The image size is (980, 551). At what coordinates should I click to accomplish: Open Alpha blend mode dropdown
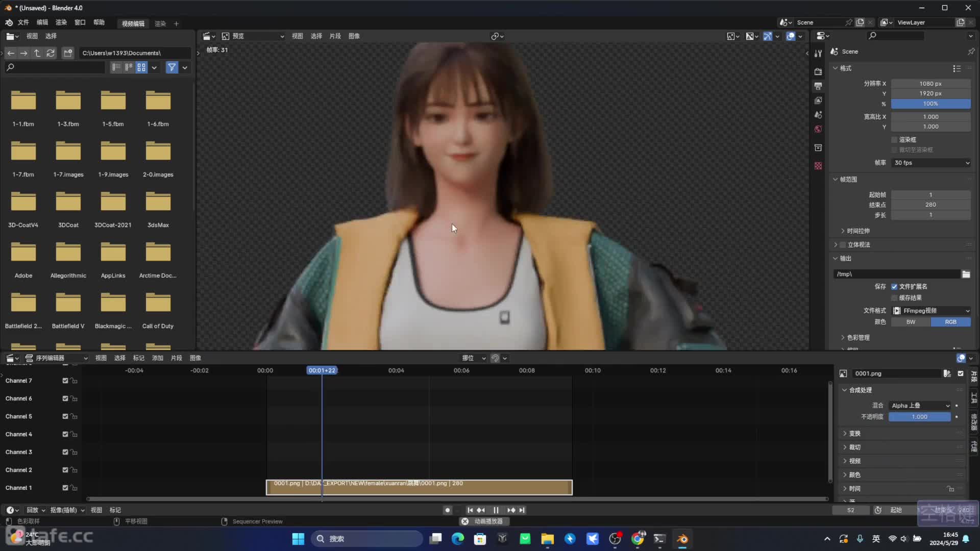point(920,406)
